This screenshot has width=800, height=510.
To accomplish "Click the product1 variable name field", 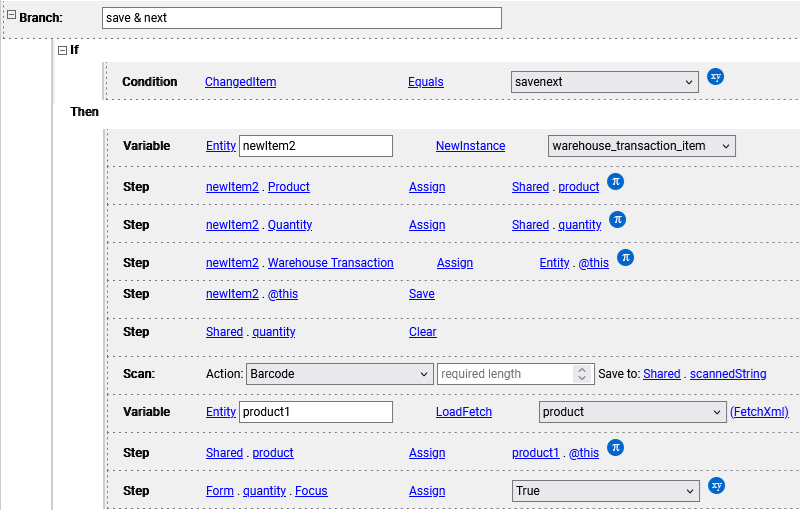I will (316, 412).
